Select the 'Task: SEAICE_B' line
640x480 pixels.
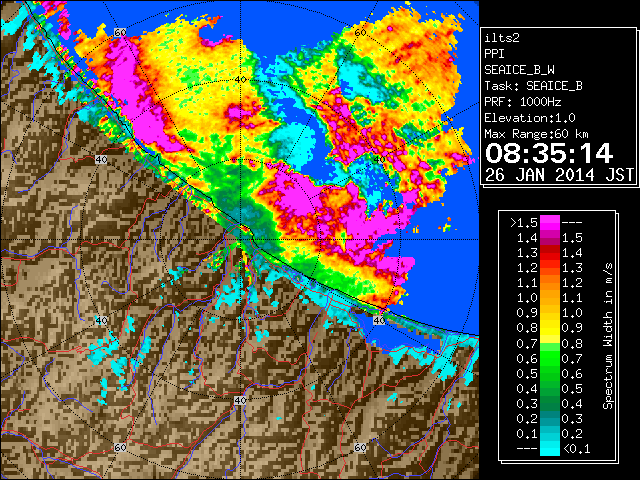(533, 86)
